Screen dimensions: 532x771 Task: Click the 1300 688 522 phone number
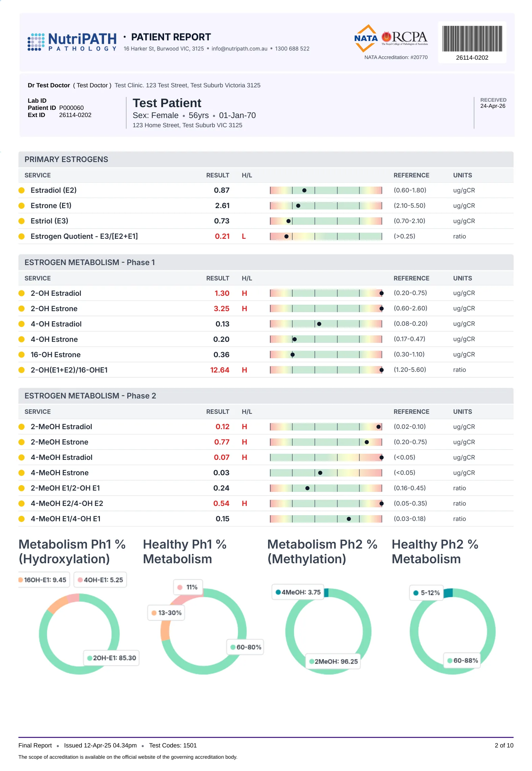[292, 49]
